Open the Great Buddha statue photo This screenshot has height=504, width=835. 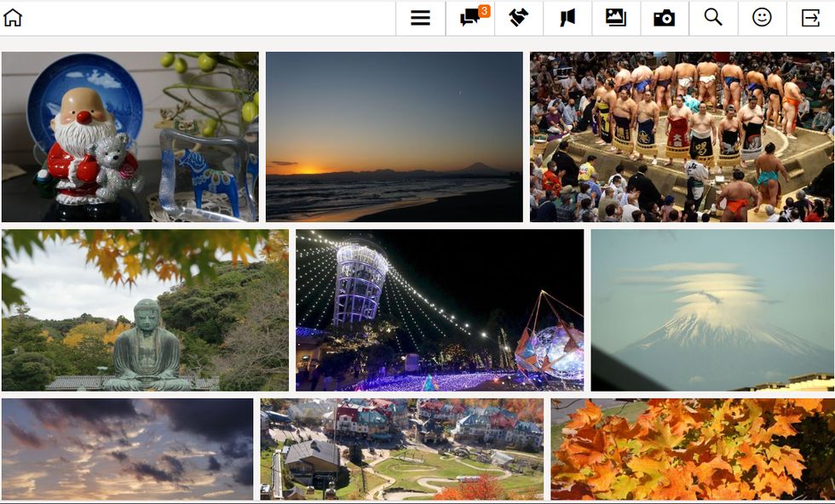[x=145, y=310]
